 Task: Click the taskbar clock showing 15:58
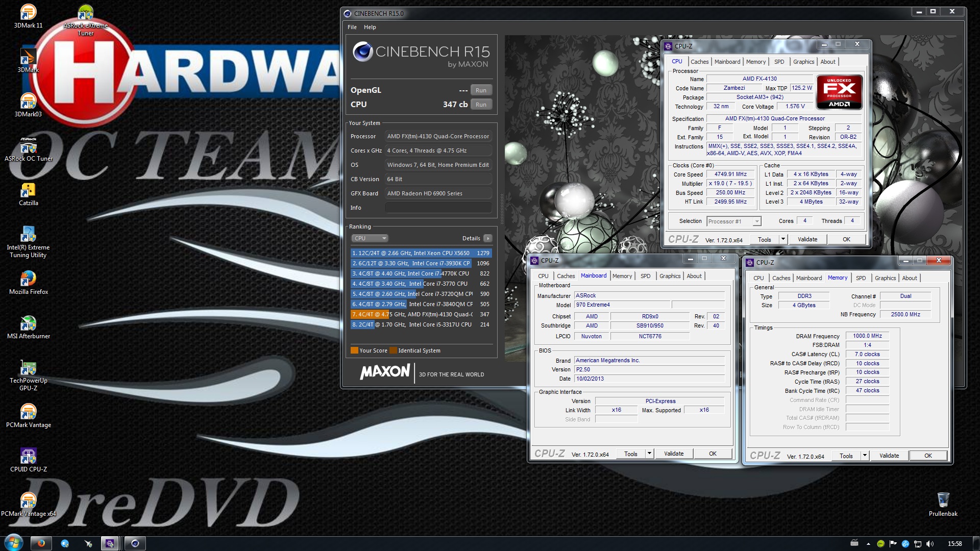pos(954,544)
